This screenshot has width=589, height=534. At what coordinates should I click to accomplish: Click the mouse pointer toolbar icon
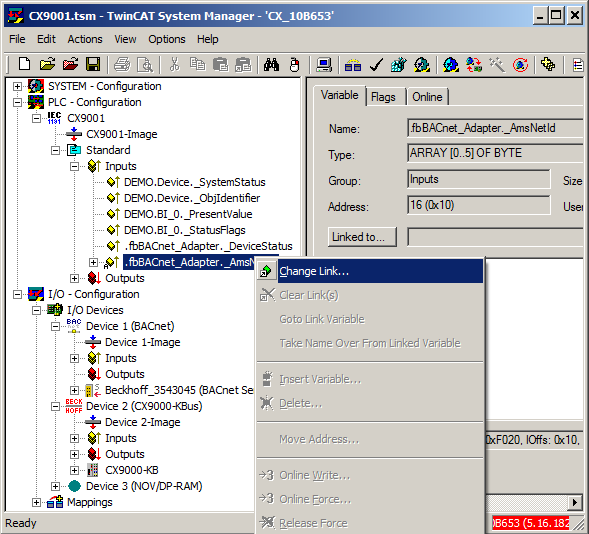[x=295, y=64]
